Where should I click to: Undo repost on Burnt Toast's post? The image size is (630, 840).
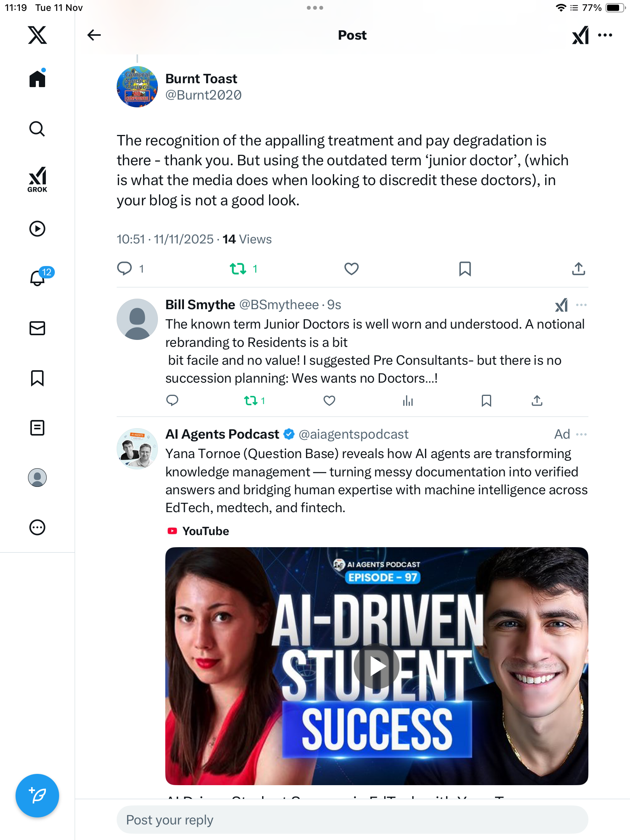point(238,269)
